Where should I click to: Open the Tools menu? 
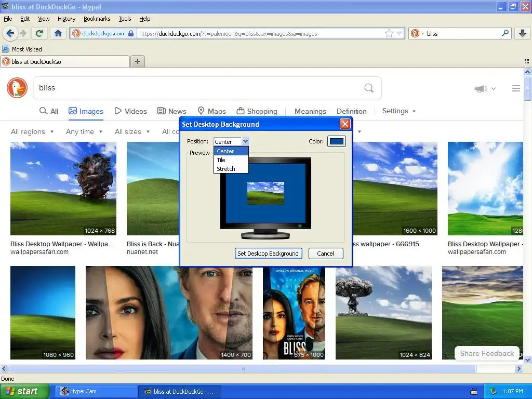tap(125, 19)
